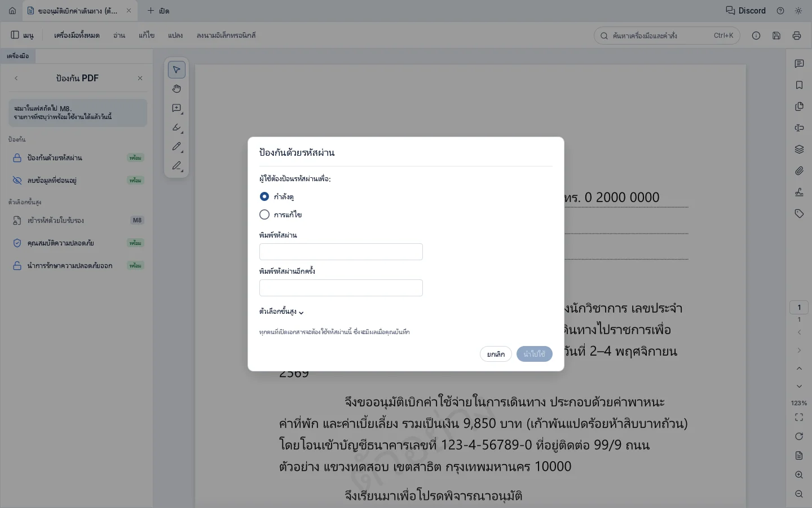Image resolution: width=812 pixels, height=508 pixels.
Task: Click the ยกเลิก button
Action: pyautogui.click(x=496, y=354)
